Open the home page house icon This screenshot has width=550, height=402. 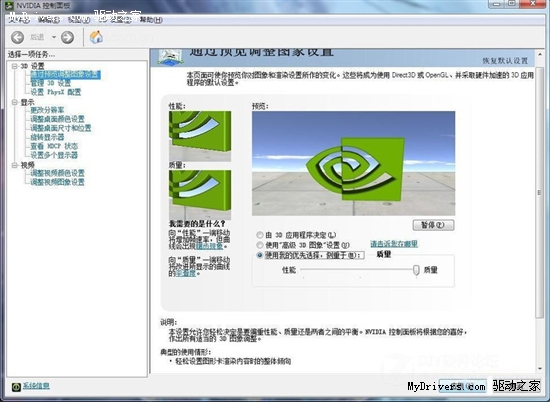coord(96,37)
